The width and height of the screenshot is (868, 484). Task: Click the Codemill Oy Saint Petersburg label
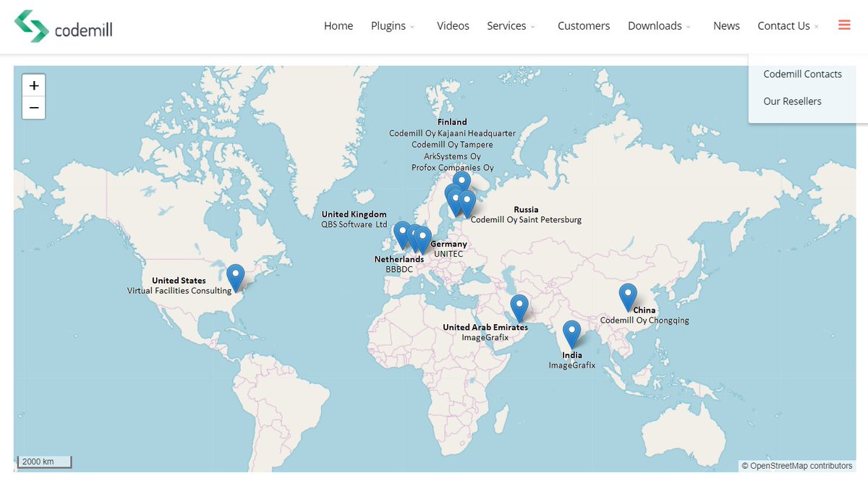[x=526, y=220]
